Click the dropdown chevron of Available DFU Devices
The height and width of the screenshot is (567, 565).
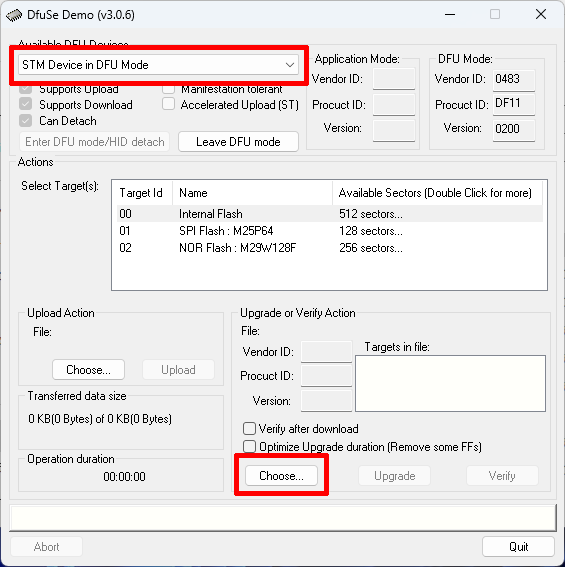click(x=290, y=65)
